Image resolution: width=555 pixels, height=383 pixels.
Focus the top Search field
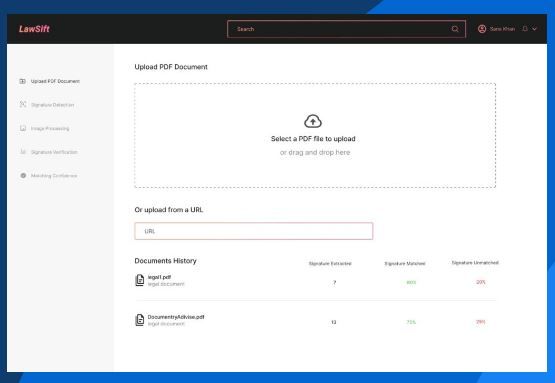[346, 29]
